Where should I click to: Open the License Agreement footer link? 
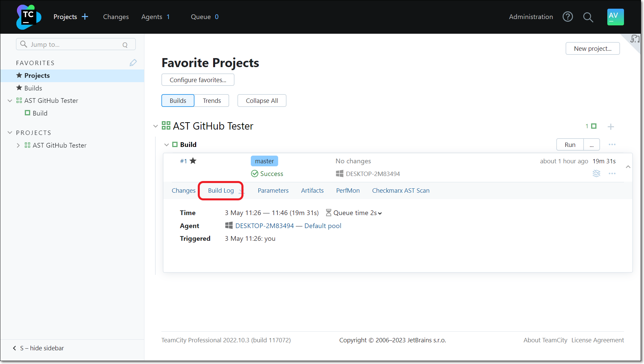(598, 340)
